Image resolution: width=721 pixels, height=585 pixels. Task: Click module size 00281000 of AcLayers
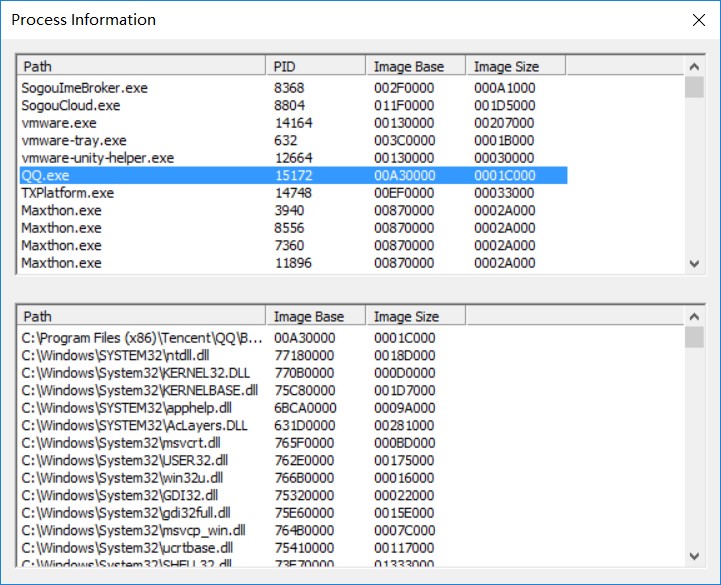coord(404,425)
